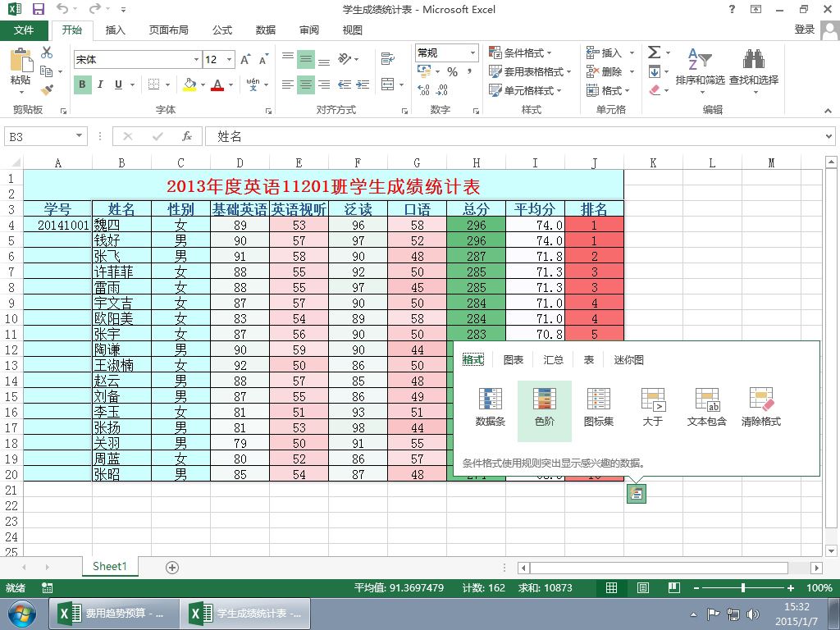Select the Sheet1 tab
The image size is (840, 630).
point(110,566)
